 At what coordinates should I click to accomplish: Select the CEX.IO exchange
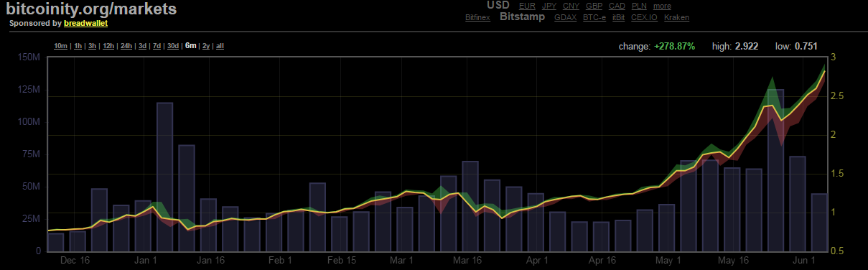point(645,17)
